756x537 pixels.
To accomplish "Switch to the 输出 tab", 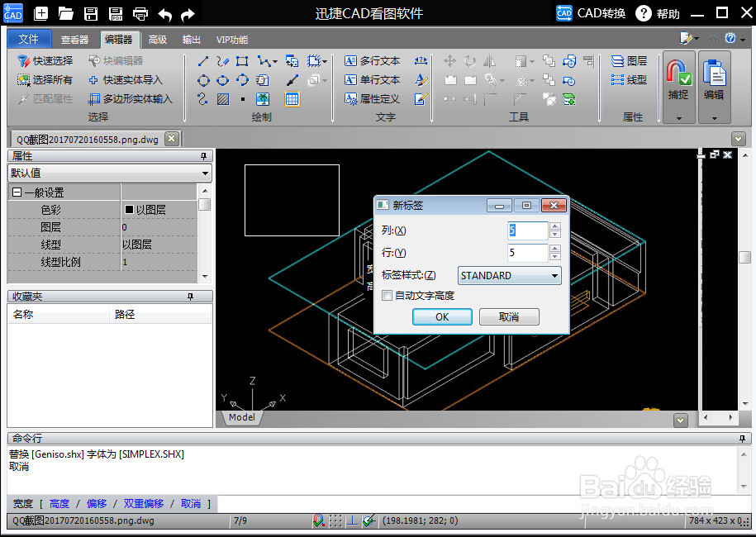I will pos(192,40).
